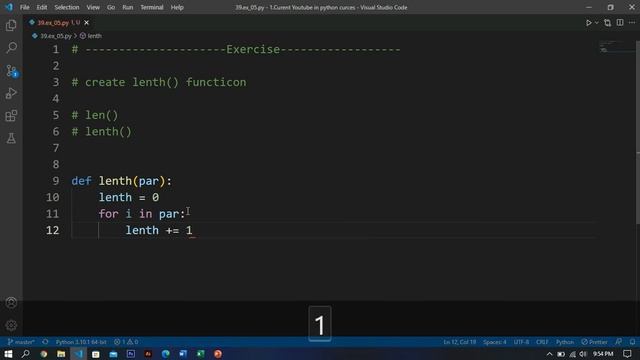Open the Run menu
Viewport: 640px width, 360px height.
[x=128, y=7]
